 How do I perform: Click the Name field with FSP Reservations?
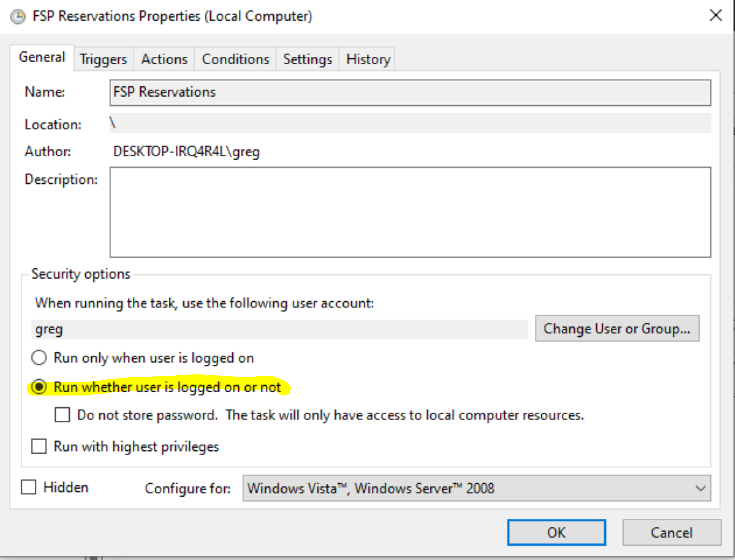pos(410,92)
